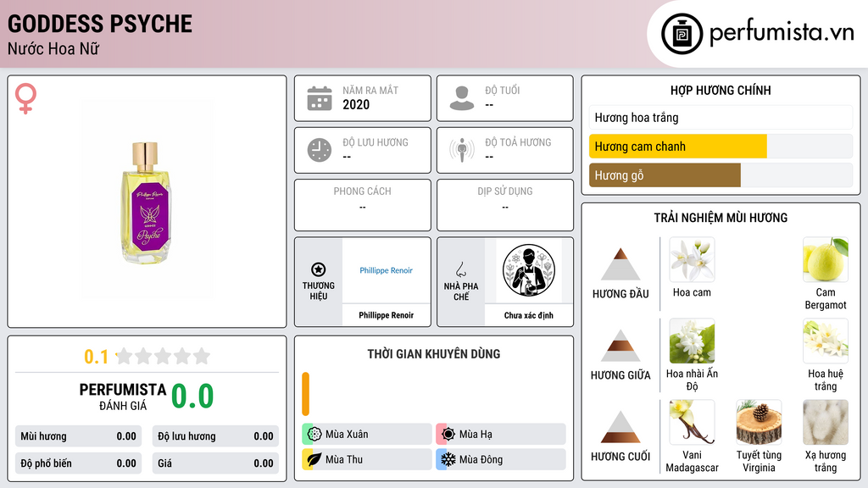Click the Mùa Xuân flower icon
868x488 pixels.
314,435
